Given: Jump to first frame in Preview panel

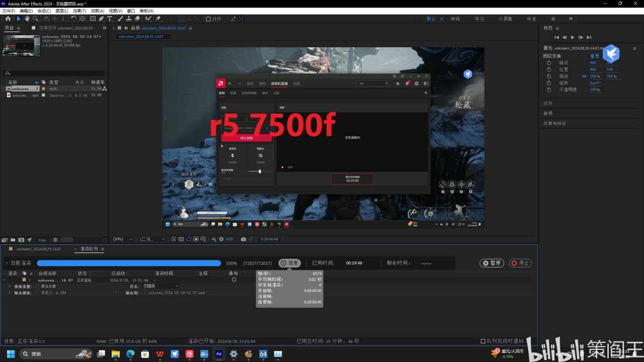Looking at the screenshot, I should (556, 37).
